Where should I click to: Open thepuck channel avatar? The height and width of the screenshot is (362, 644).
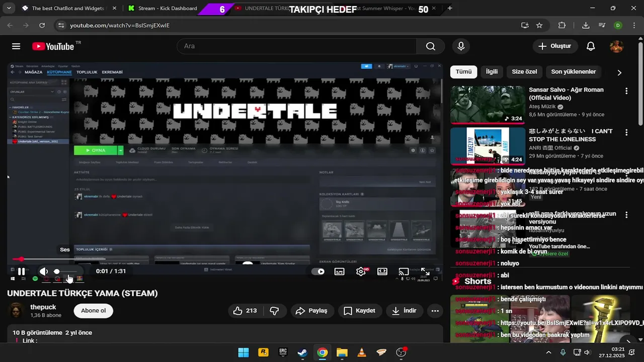point(16,311)
